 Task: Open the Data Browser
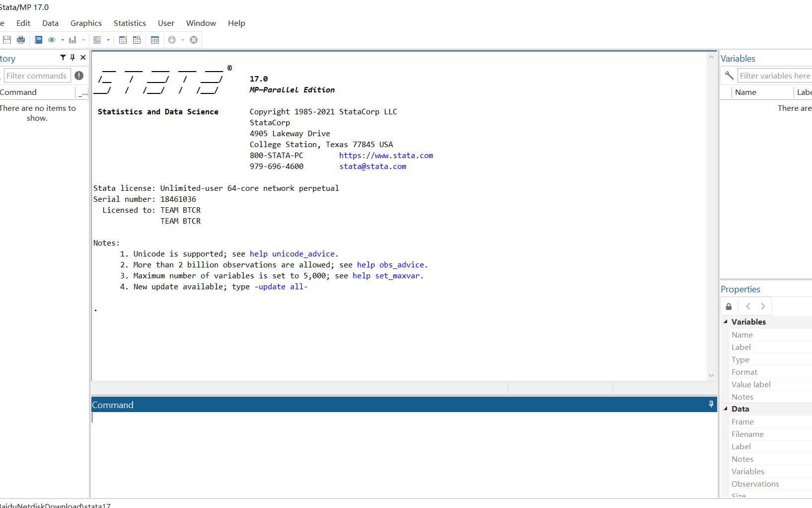(x=137, y=40)
